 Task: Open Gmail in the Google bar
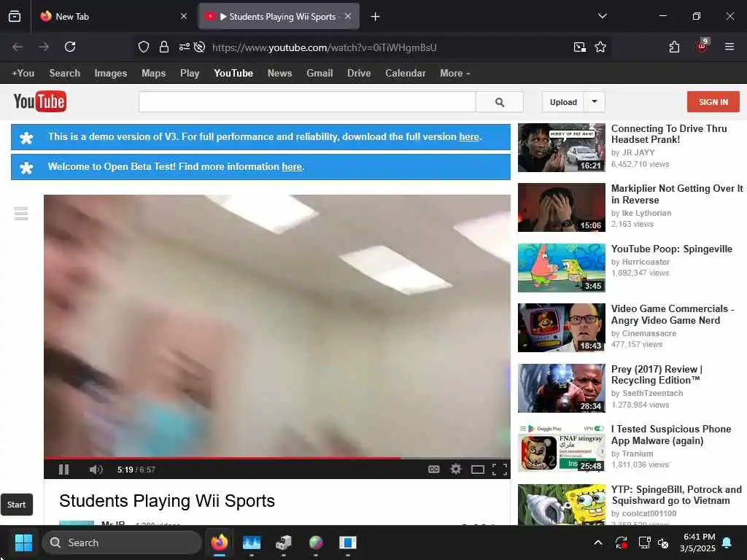tap(320, 74)
